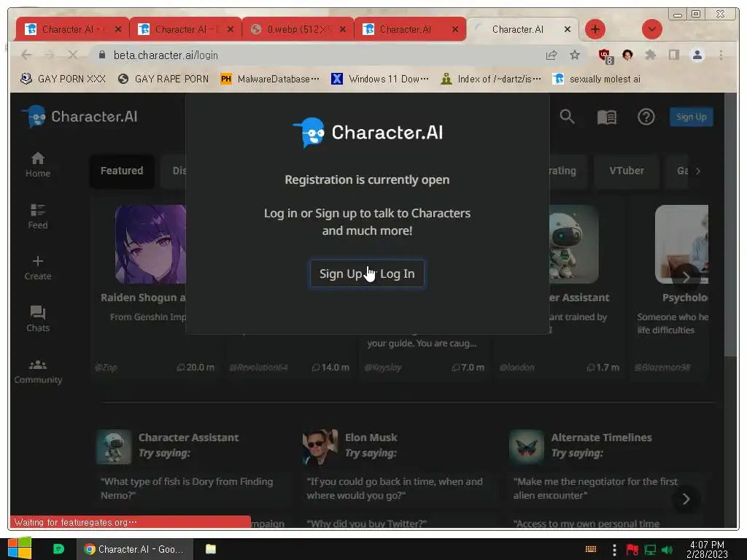Screen dimensions: 747x560
Task: Click the Windows Start button
Action: click(20, 548)
